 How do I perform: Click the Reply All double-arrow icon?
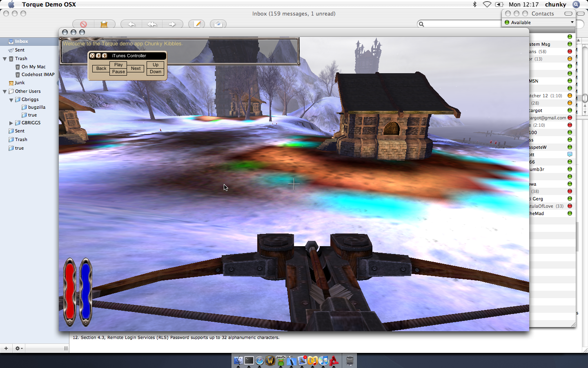tap(152, 24)
